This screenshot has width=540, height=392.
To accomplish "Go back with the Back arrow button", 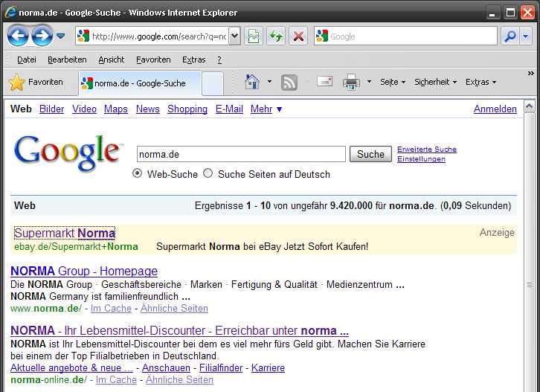I will tap(18, 36).
